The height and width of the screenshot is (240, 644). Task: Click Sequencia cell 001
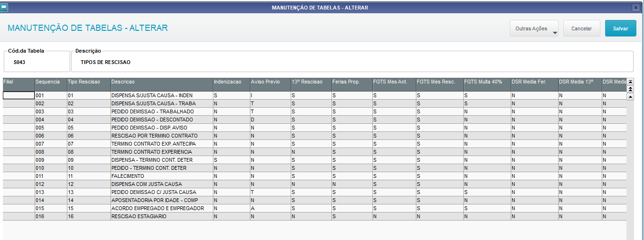coord(51,95)
